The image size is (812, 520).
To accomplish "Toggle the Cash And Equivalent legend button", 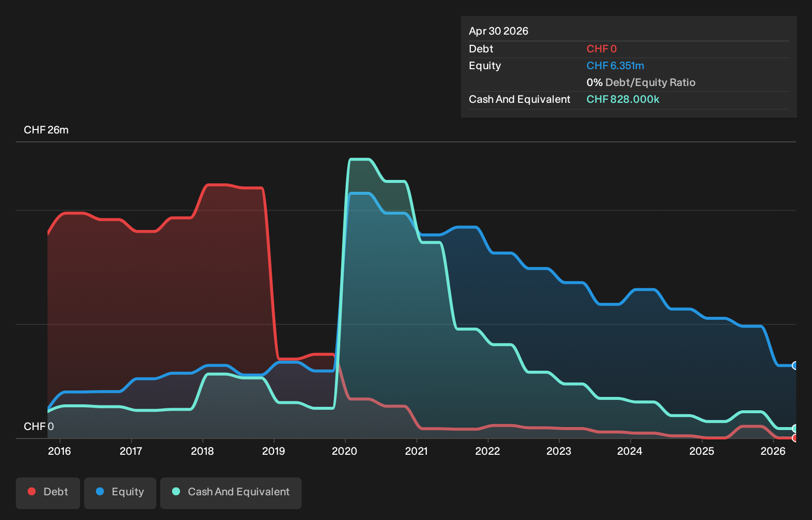I will [231, 493].
